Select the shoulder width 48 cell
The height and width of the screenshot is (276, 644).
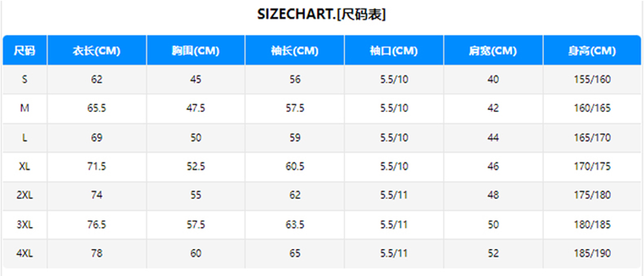pos(493,195)
